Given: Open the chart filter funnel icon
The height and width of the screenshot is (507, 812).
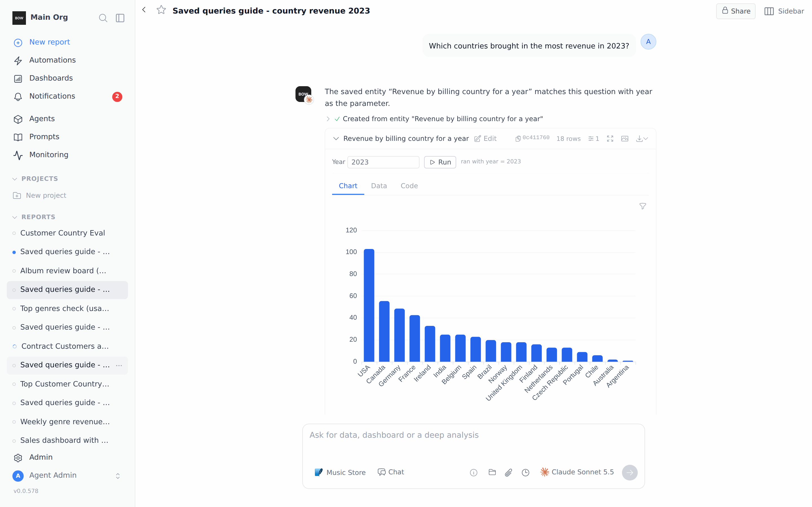Looking at the screenshot, I should coord(643,206).
